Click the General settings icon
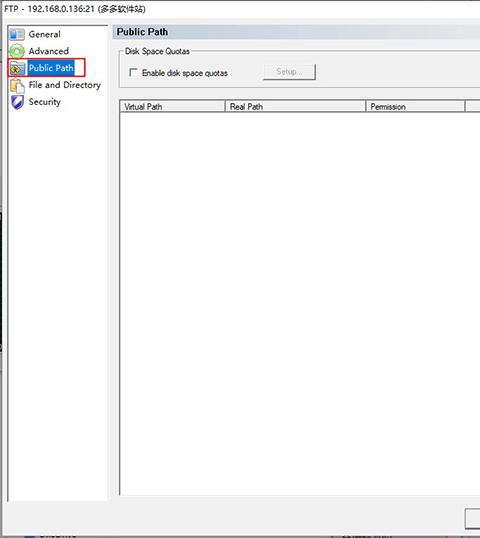Viewport: 480px width, 538px height. (17, 34)
